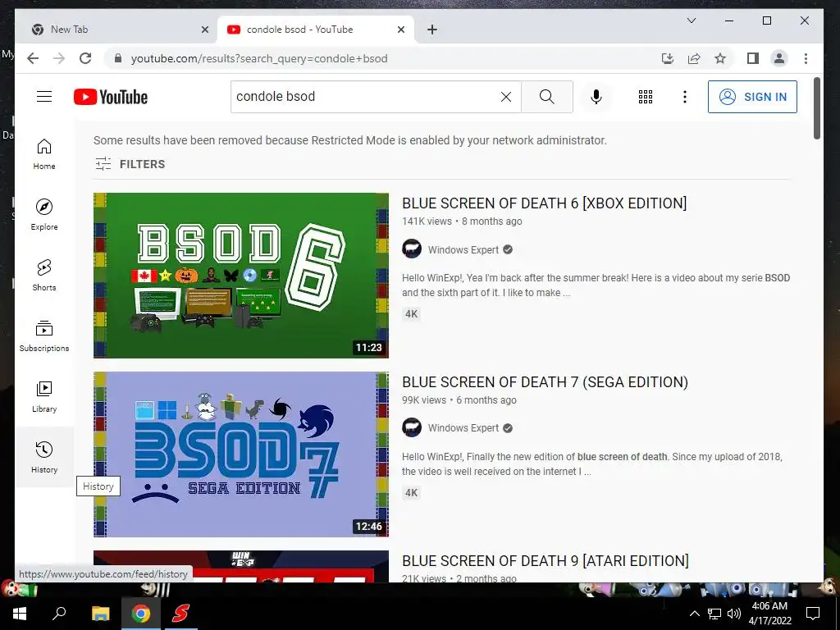Open Library in the sidebar
Screen dimensions: 840x630
click(44, 397)
